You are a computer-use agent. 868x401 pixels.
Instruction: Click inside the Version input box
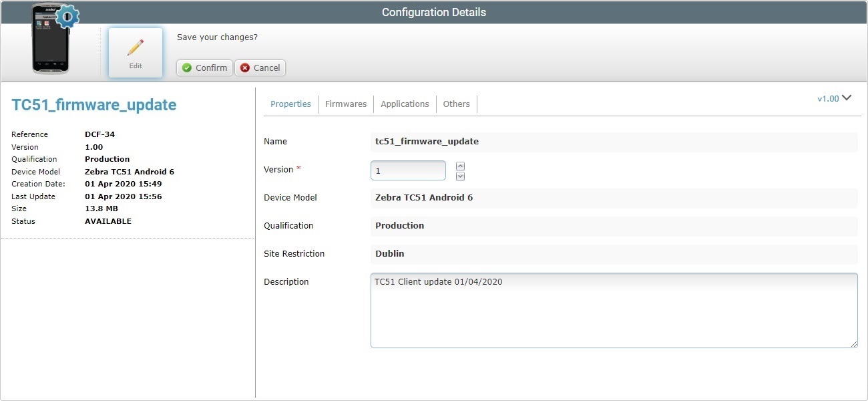coord(407,170)
